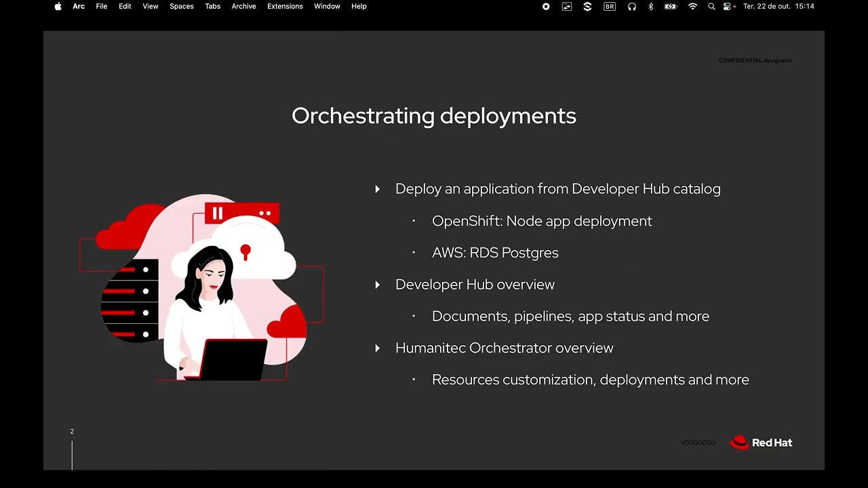Image resolution: width=868 pixels, height=488 pixels.
Task: Open the Wi-Fi status menu
Action: pyautogui.click(x=692, y=6)
